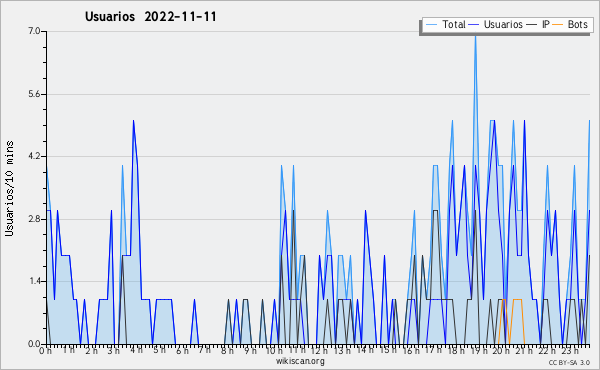Click the y-axis value 2.8
600x370 pixels.
(35, 219)
